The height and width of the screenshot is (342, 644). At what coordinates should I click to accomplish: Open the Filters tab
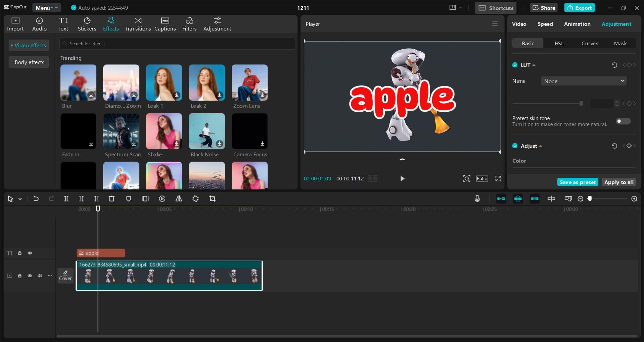[189, 24]
